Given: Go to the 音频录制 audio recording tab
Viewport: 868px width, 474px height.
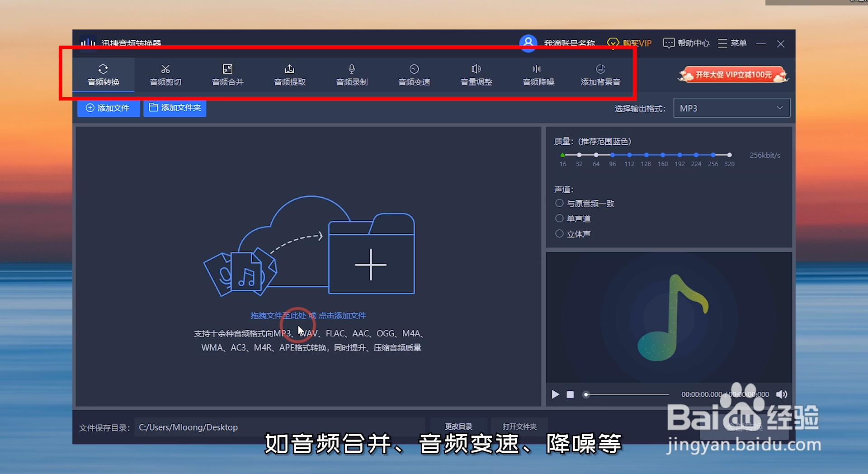Looking at the screenshot, I should [352, 75].
